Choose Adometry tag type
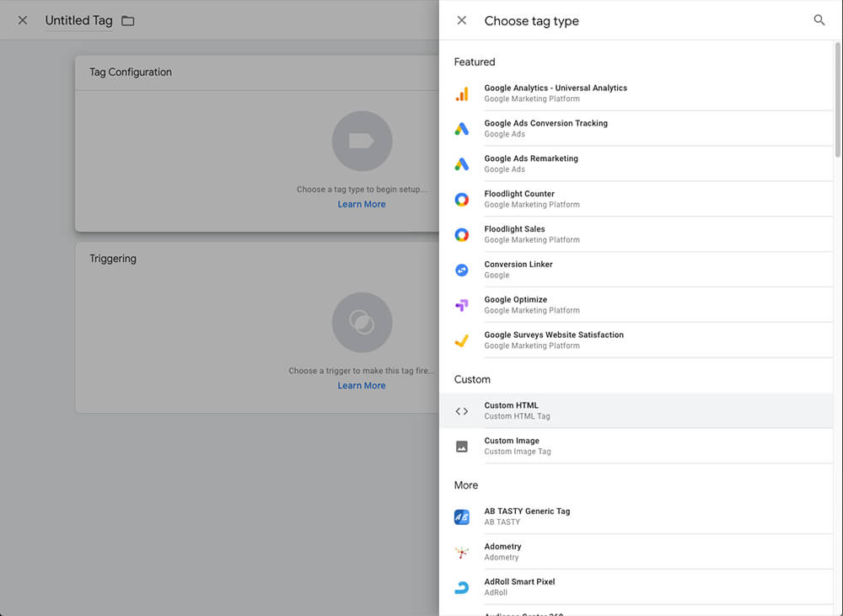 tap(636, 552)
